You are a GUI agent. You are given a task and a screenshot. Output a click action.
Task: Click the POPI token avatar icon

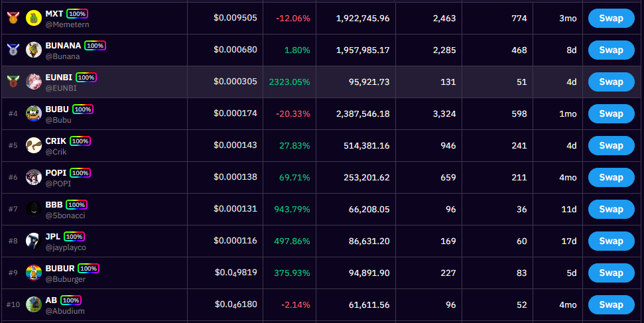point(34,178)
